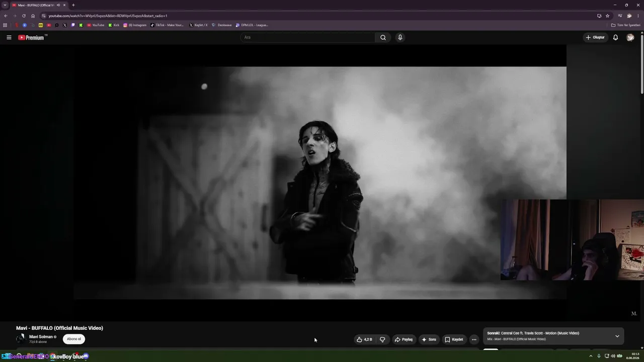Open the taskbar clock showing 02:13
Screen dimensions: 644x362
(632, 356)
